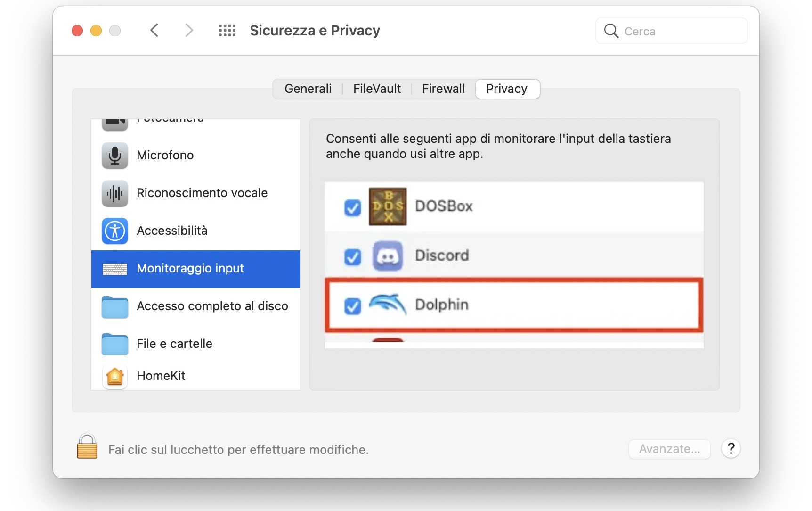Click the HomeKit house icon
Screen dimensions: 812x511
pyautogui.click(x=114, y=376)
